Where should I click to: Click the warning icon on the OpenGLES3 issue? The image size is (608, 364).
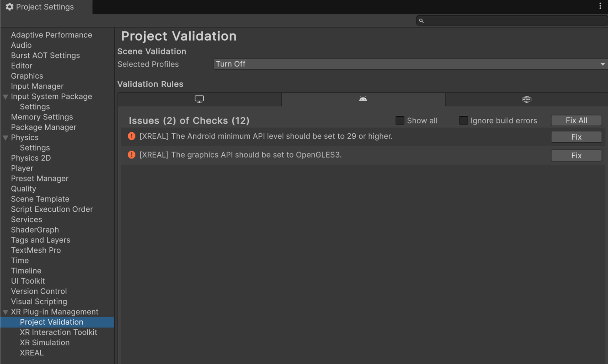132,155
